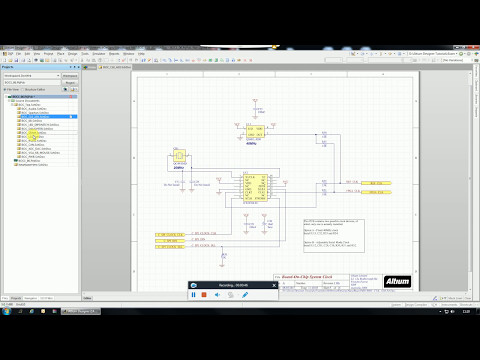480x360 pixels.
Task: Collapse the Source Documents folder
Action: (9, 101)
